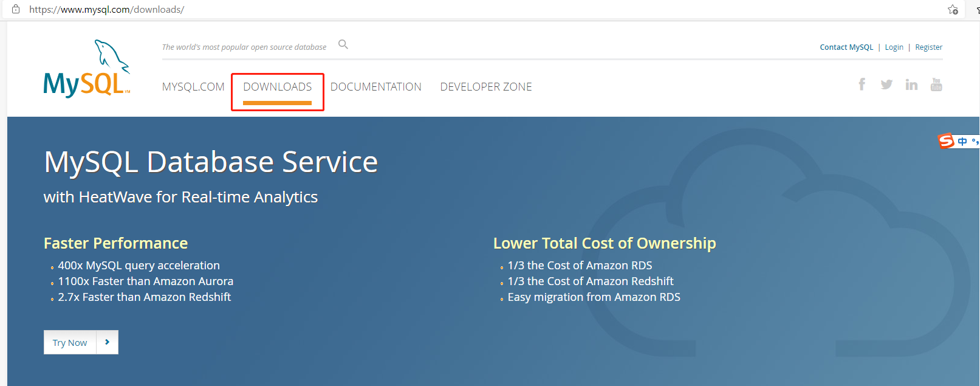This screenshot has width=980, height=386.
Task: Click '400x MySQL query acceleration' text
Action: (x=139, y=266)
